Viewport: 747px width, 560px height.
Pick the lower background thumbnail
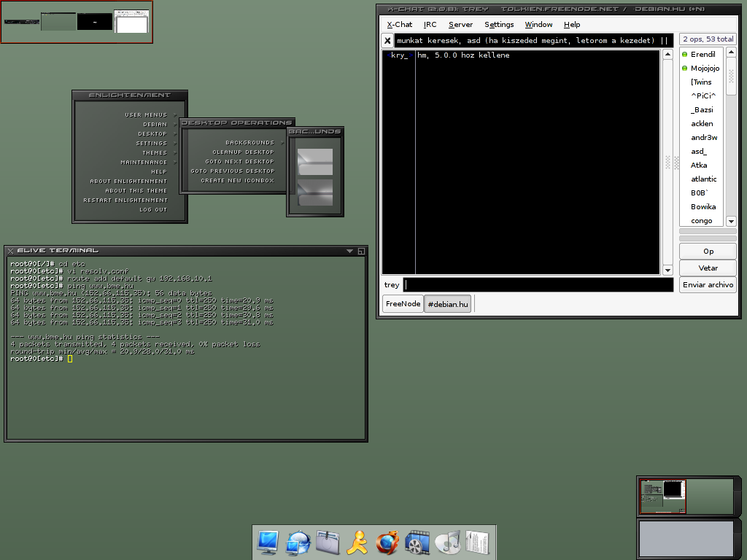[x=315, y=192]
